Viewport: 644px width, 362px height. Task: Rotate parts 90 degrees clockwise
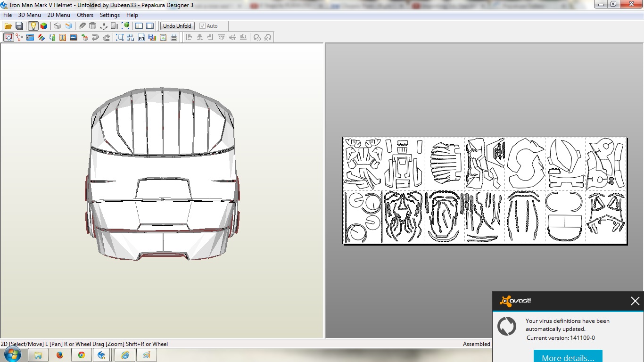point(268,37)
